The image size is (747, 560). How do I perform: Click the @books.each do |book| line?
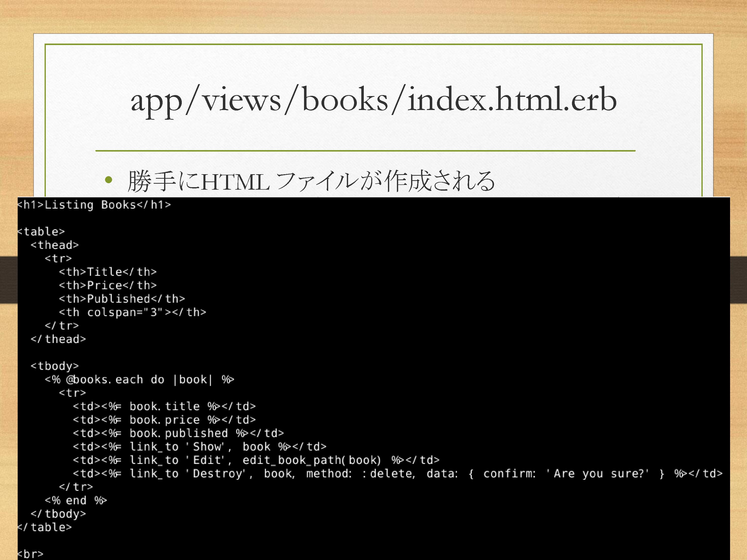[x=139, y=379]
